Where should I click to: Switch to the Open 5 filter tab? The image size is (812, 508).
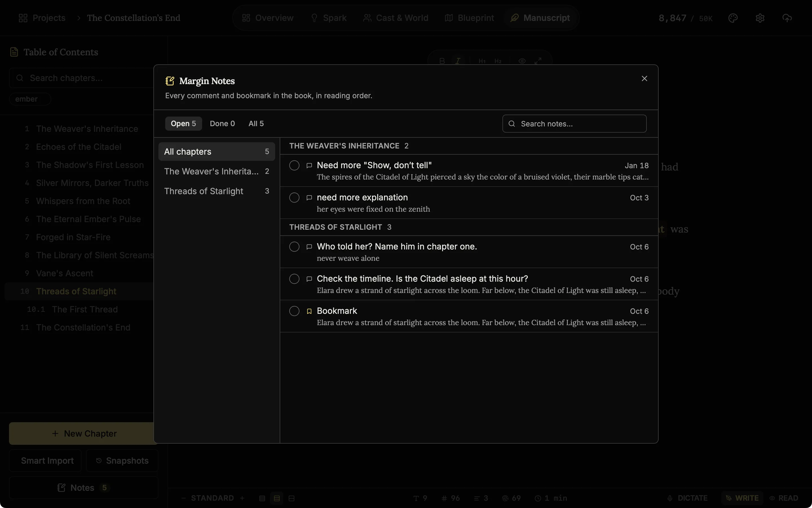coord(183,124)
